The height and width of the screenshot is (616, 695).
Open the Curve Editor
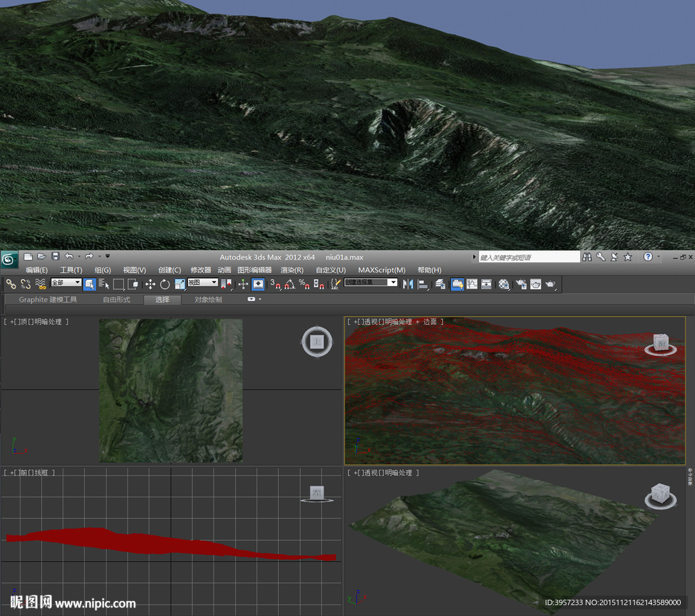point(472,284)
